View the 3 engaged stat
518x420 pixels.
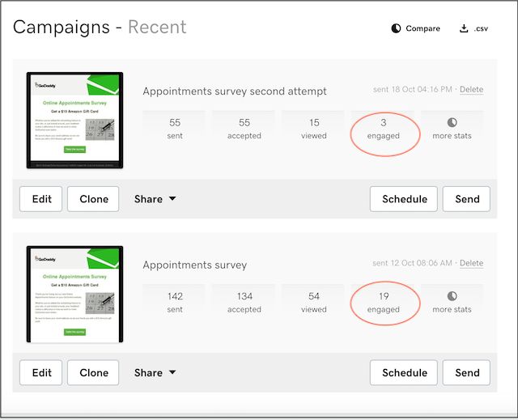tap(383, 129)
